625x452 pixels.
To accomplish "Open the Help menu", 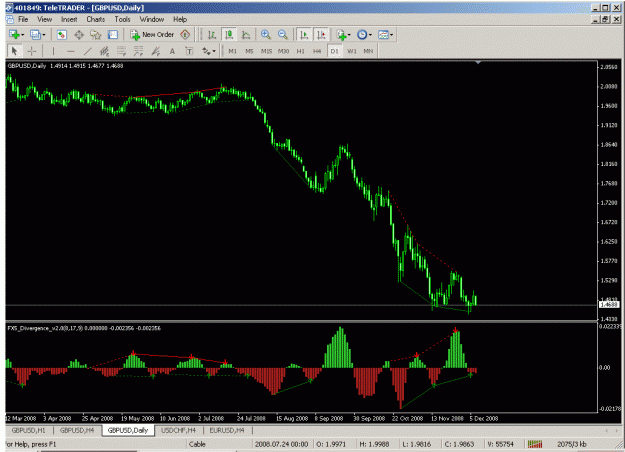I will point(180,19).
